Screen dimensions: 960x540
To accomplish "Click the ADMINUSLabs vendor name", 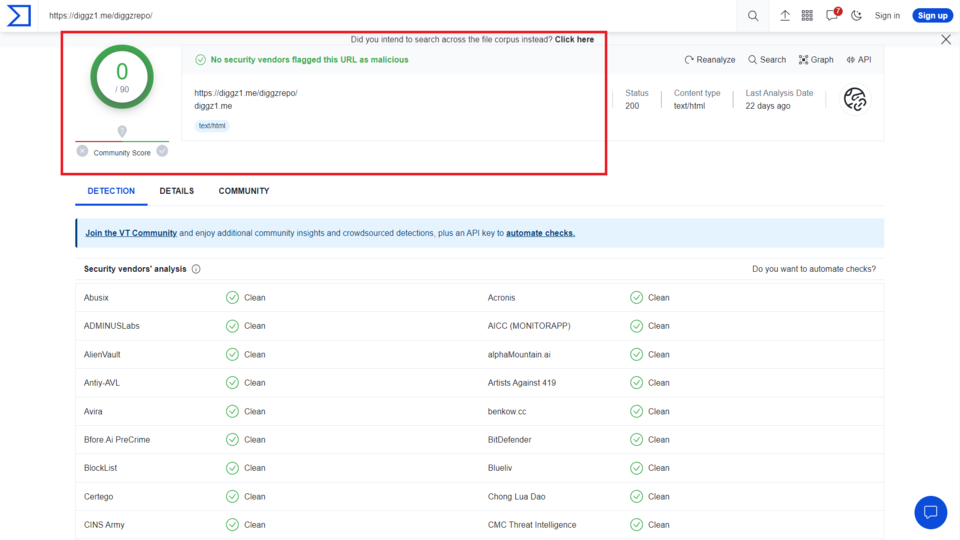I will pos(111,326).
